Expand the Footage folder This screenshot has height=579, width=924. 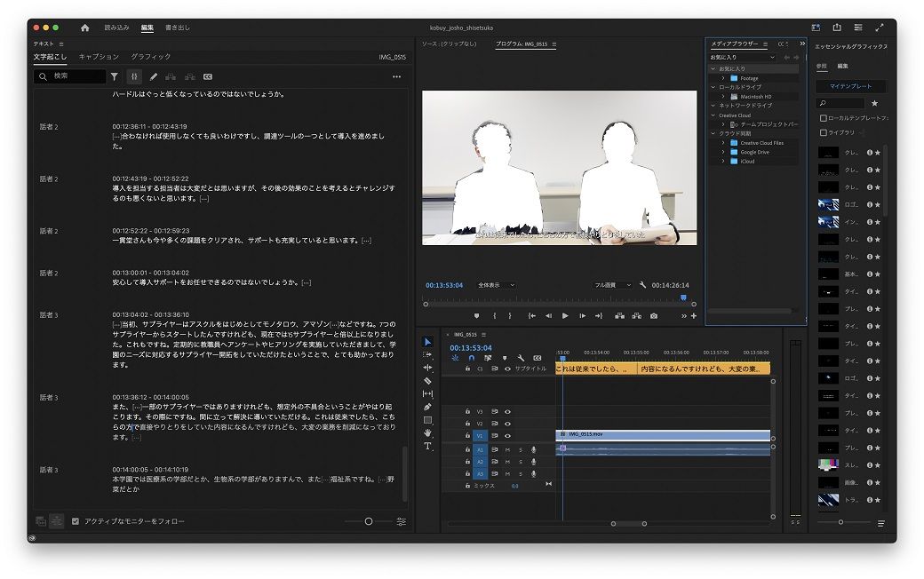pos(723,78)
